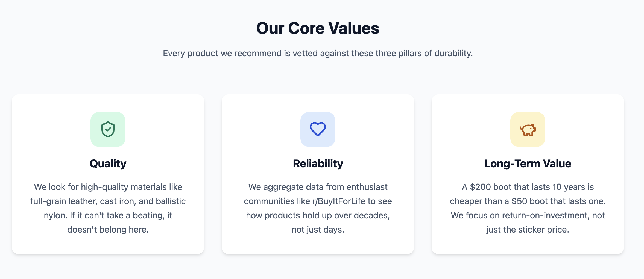Click the Reliability card title
The width and height of the screenshot is (644, 279).
(x=318, y=164)
